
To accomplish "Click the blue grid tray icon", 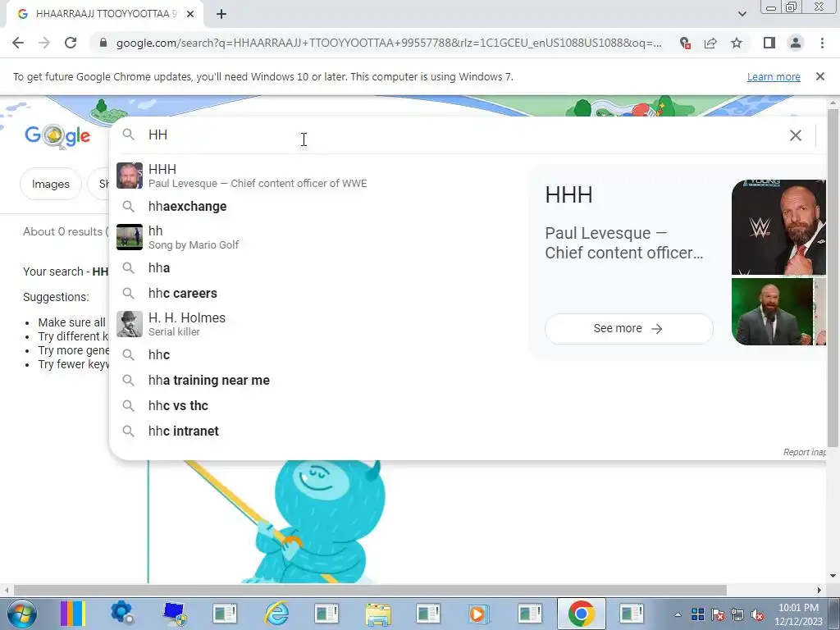I will coord(697,614).
